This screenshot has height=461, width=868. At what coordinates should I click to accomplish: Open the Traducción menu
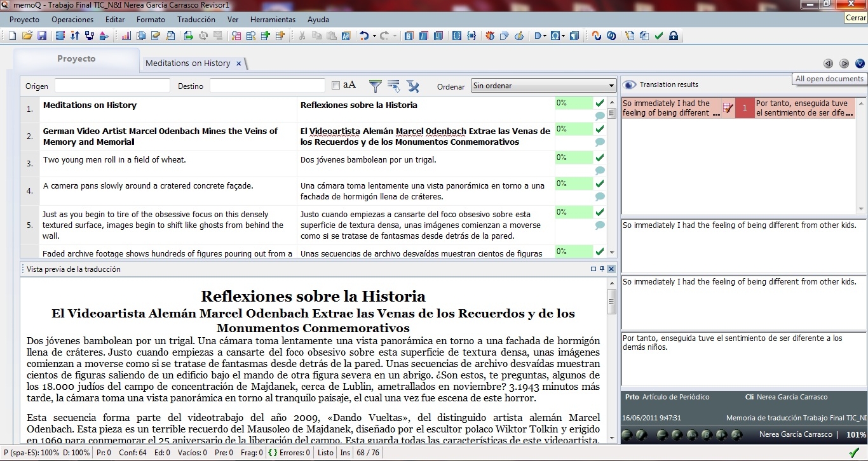196,20
